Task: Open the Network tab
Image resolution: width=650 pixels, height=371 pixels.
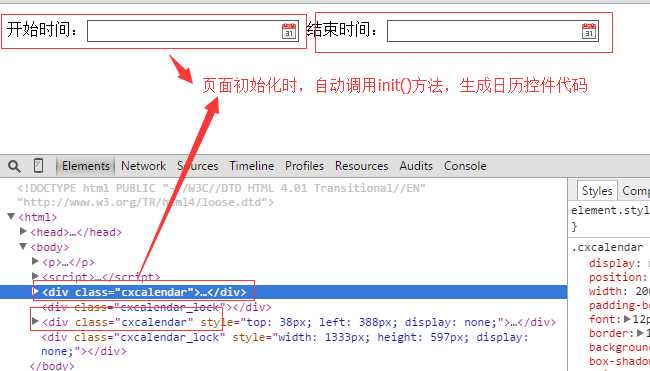Action: click(x=143, y=166)
